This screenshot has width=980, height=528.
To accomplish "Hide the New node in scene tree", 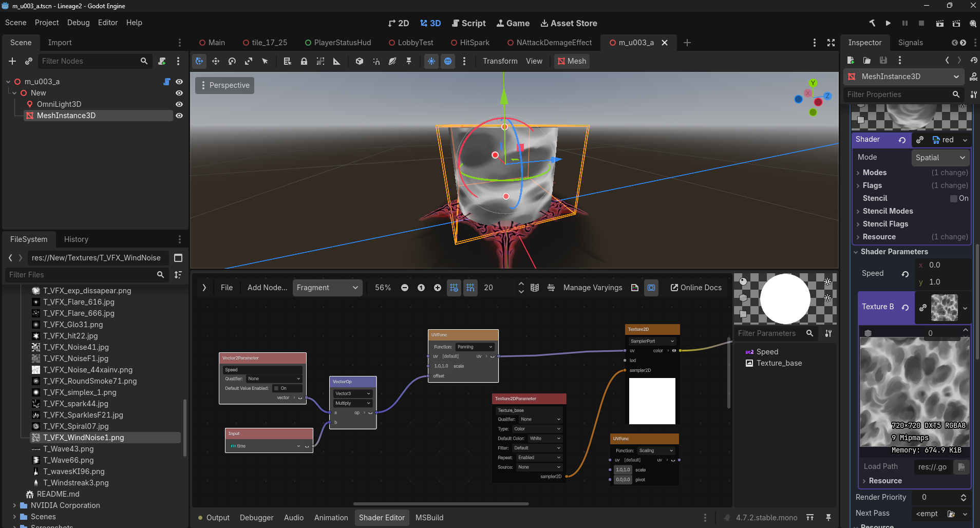I will click(179, 93).
